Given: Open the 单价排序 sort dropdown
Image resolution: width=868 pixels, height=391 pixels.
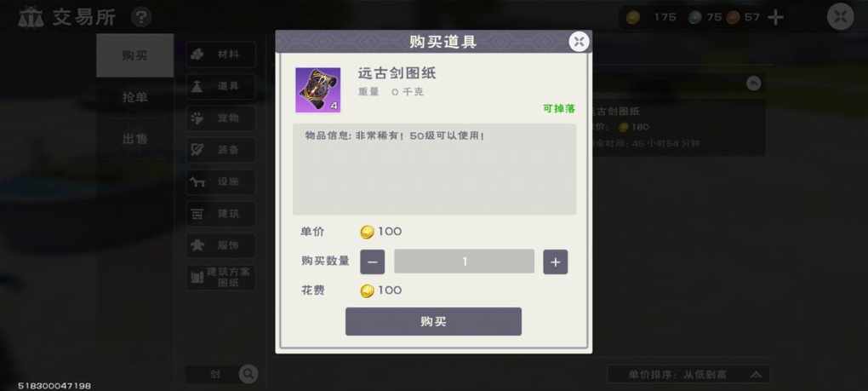Looking at the screenshot, I should [688, 374].
